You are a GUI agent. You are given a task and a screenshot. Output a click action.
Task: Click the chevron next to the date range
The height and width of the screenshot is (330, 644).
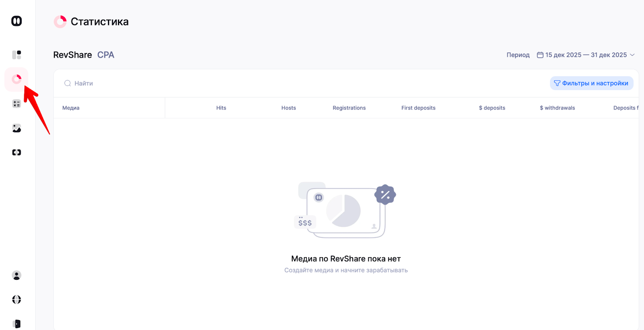632,55
